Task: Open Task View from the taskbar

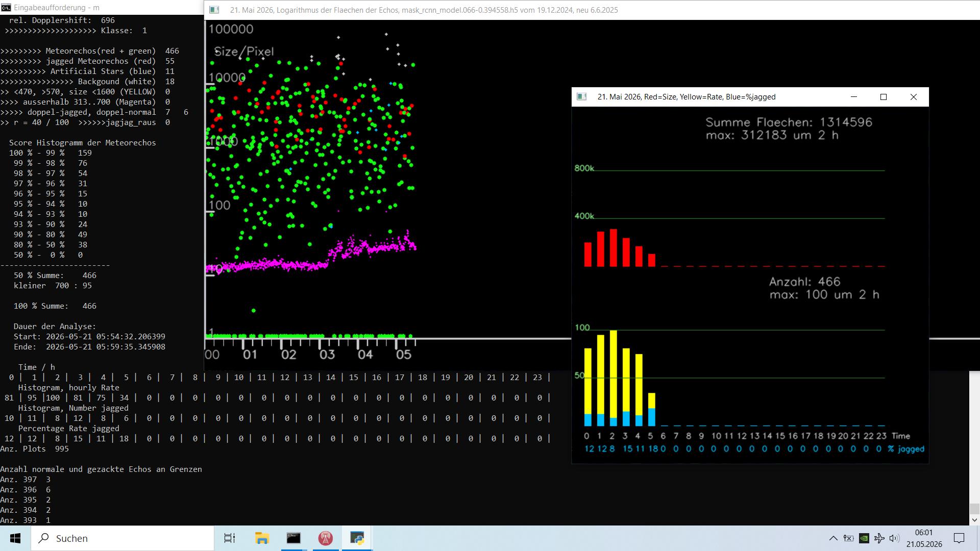Action: tap(230, 538)
